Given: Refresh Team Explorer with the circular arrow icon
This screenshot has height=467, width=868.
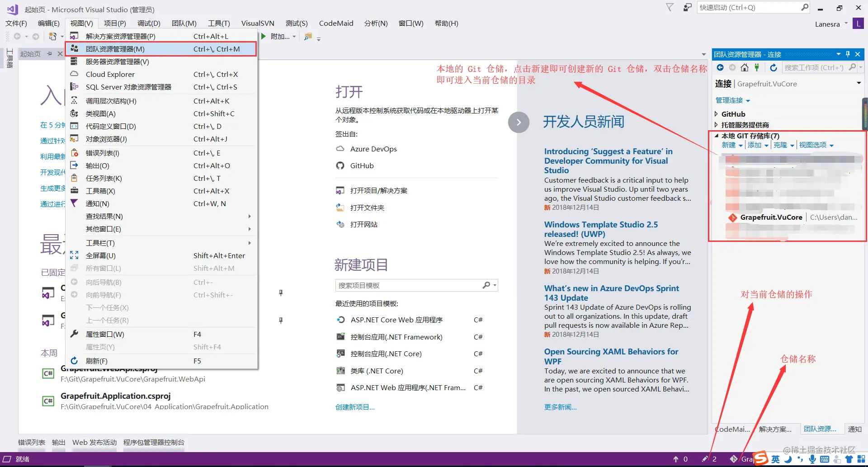Looking at the screenshot, I should 774,67.
